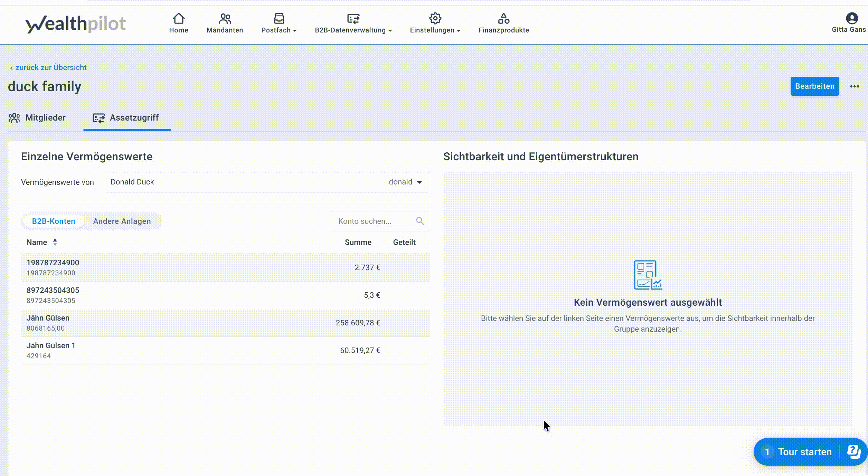Screen dimensions: 868x476
Task: Sort accounts by Name column arrows
Action: (x=55, y=242)
